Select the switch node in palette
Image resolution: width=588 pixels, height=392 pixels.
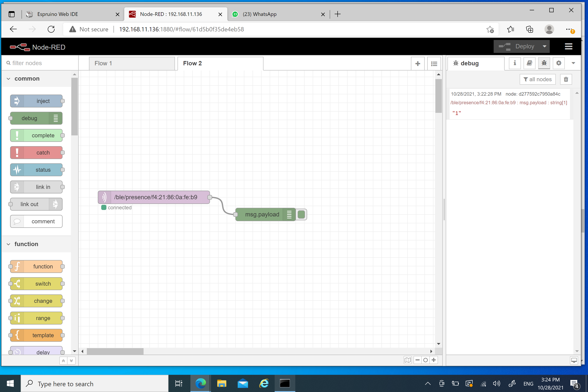coord(37,284)
